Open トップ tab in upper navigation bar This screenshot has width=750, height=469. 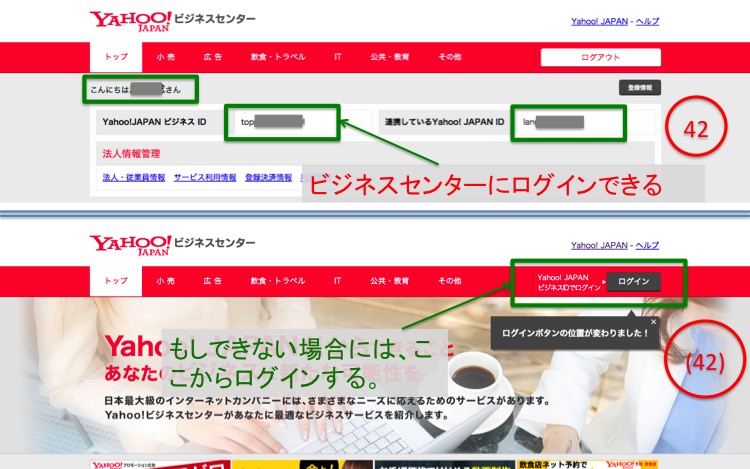[x=116, y=57]
